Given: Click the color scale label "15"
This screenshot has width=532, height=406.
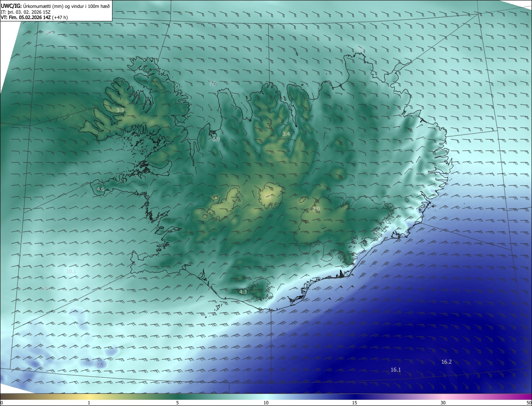Looking at the screenshot, I should [x=355, y=403].
